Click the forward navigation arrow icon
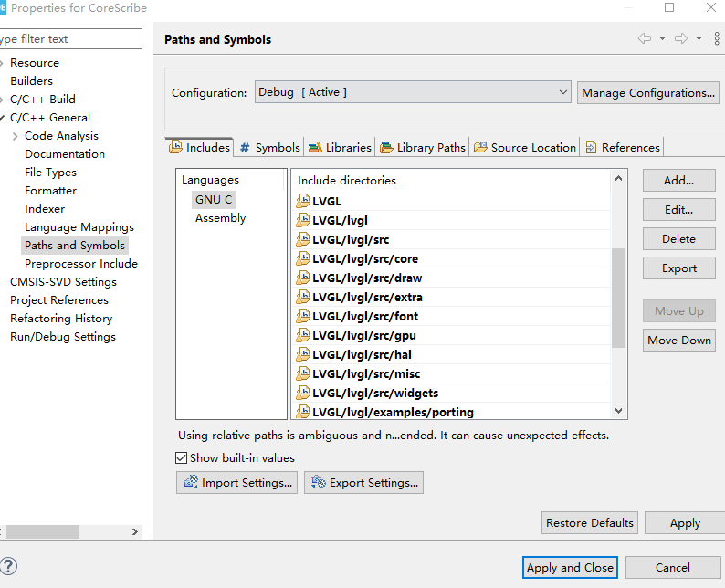This screenshot has width=725, height=588. pyautogui.click(x=680, y=38)
